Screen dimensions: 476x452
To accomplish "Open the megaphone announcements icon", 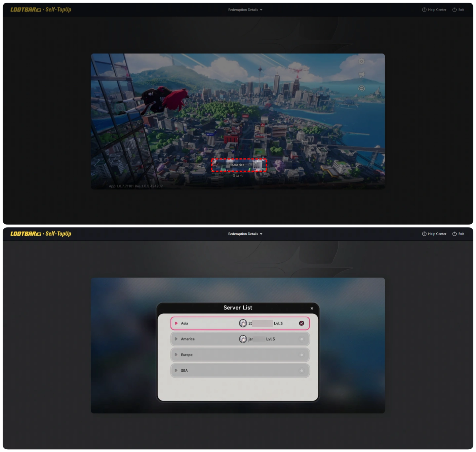I will (361, 75).
